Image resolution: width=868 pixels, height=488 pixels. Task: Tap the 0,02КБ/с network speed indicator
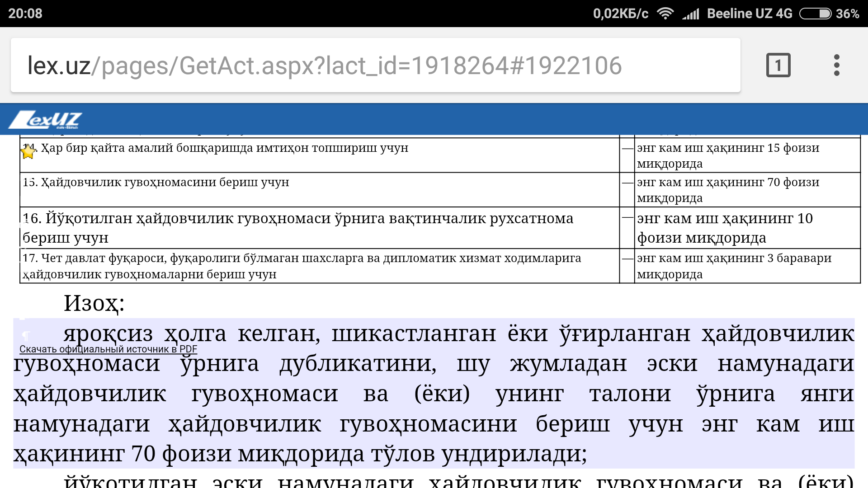coord(620,14)
